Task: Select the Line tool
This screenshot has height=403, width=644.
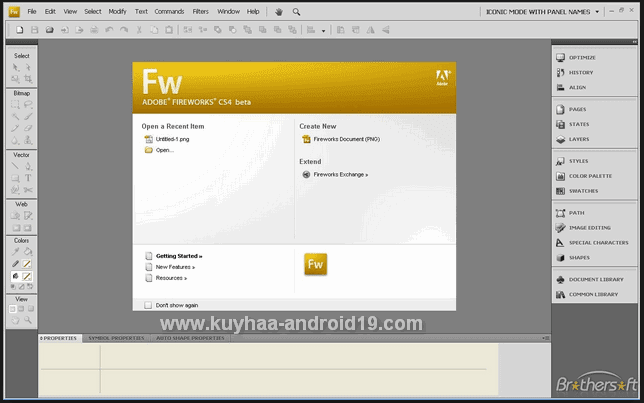Action: (16, 166)
